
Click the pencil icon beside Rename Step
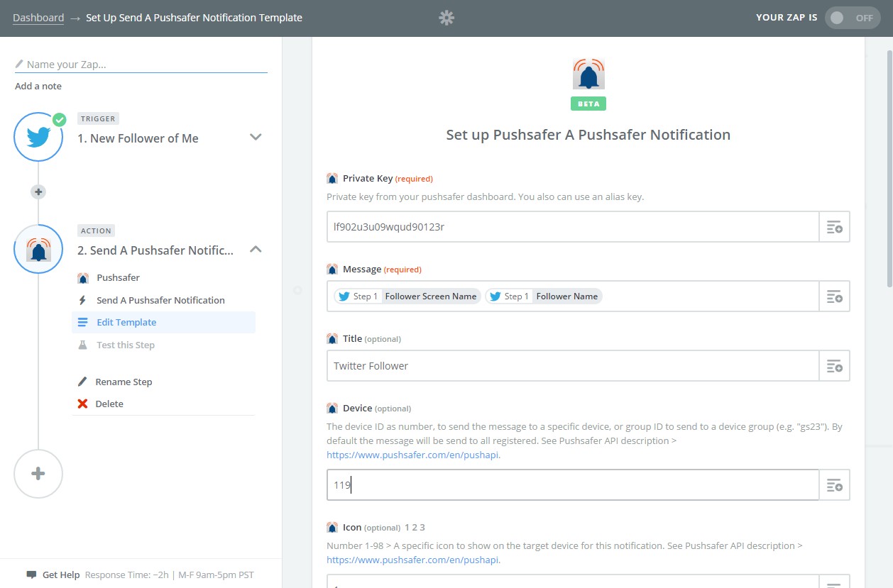(x=82, y=382)
